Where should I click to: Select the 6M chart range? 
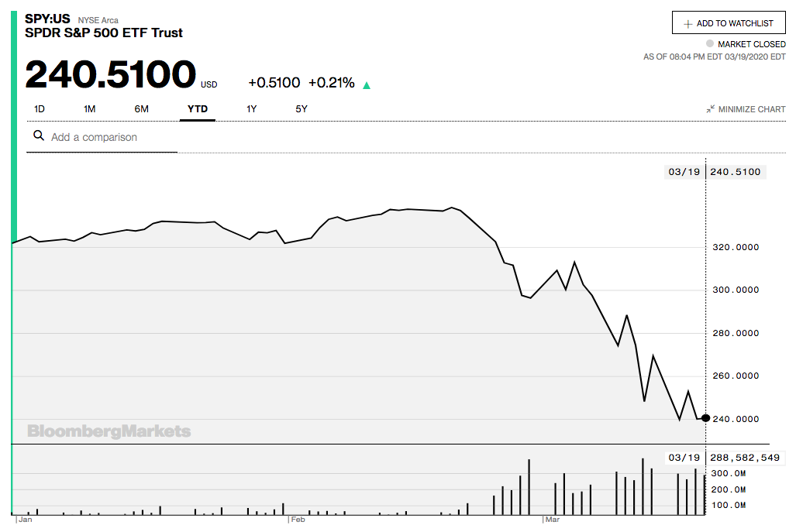click(141, 109)
